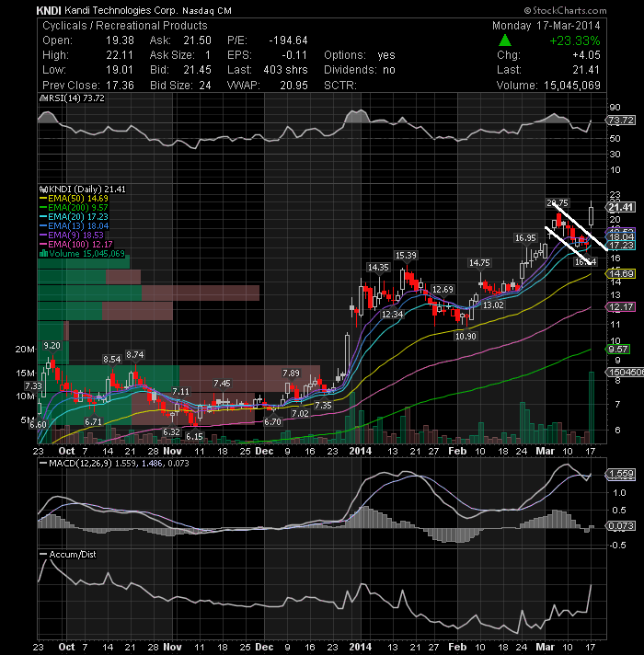
Task: Click the volume bars icon in legend
Action: 43,253
